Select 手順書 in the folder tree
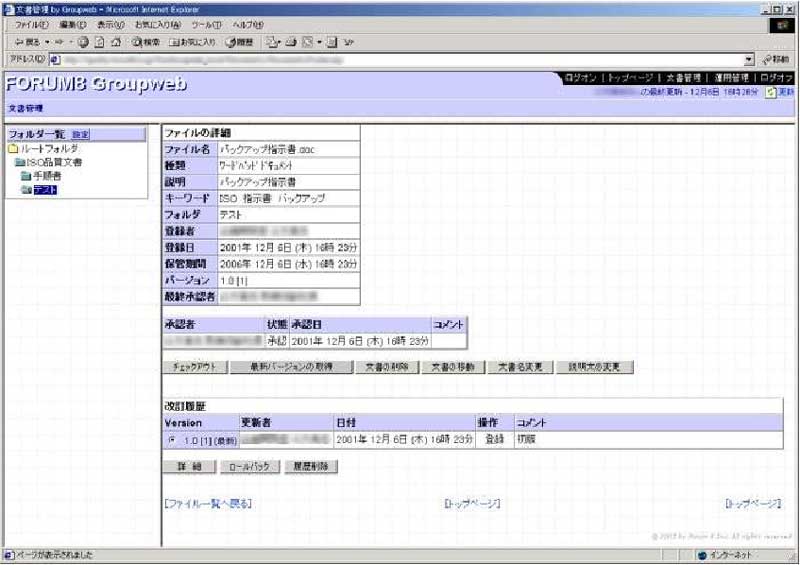This screenshot has width=800, height=565. (47, 176)
